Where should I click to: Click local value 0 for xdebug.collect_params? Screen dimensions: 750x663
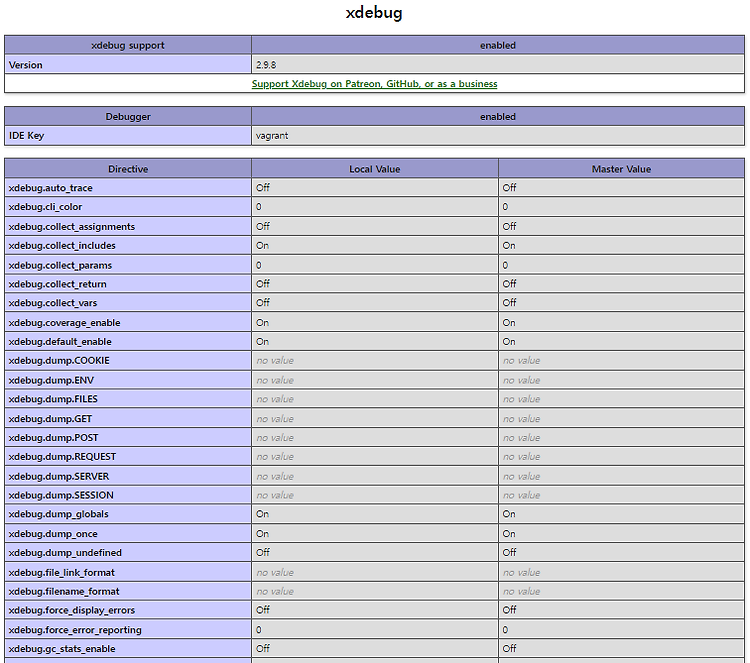pyautogui.click(x=259, y=265)
